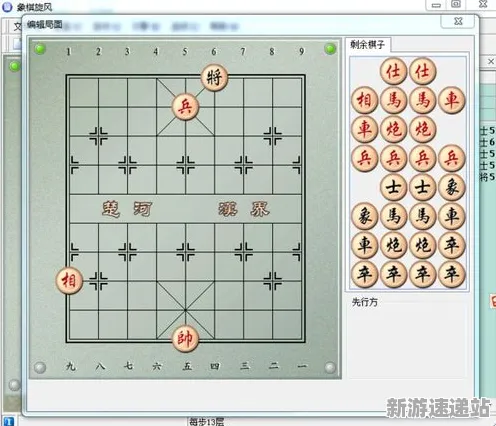Pick the red 相 from the remaining pieces panel
This screenshot has height=426, width=496.
(364, 100)
